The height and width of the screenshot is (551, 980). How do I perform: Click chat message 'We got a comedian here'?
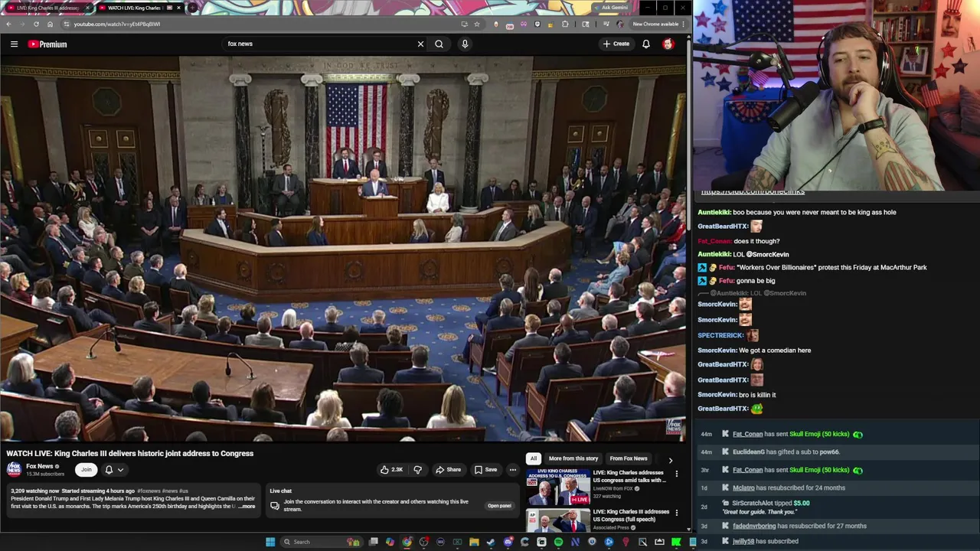point(775,350)
